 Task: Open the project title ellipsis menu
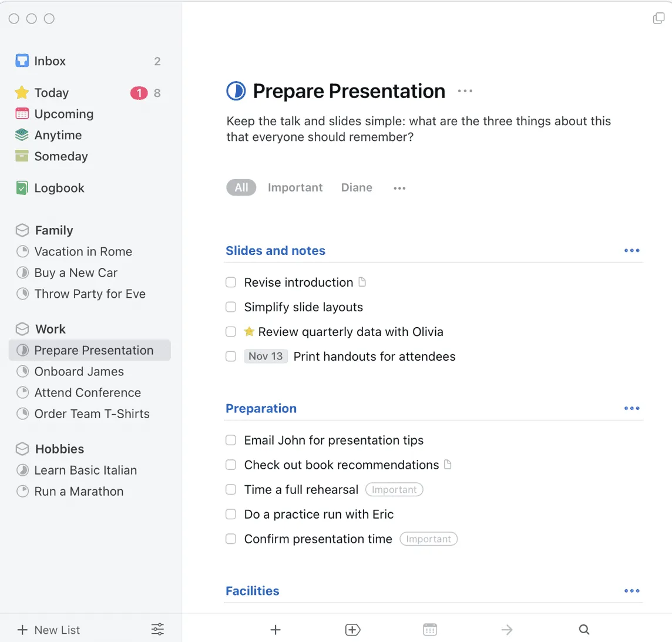coord(465,91)
